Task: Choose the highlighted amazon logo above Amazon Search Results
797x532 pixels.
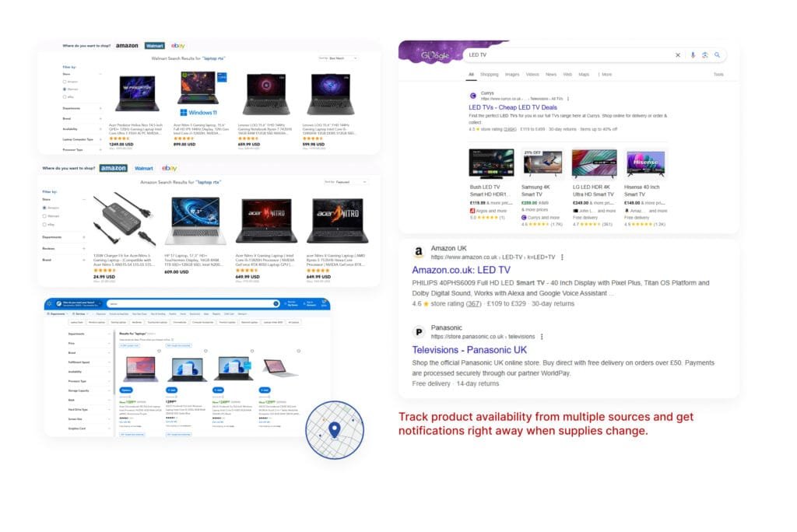Action: click(114, 168)
